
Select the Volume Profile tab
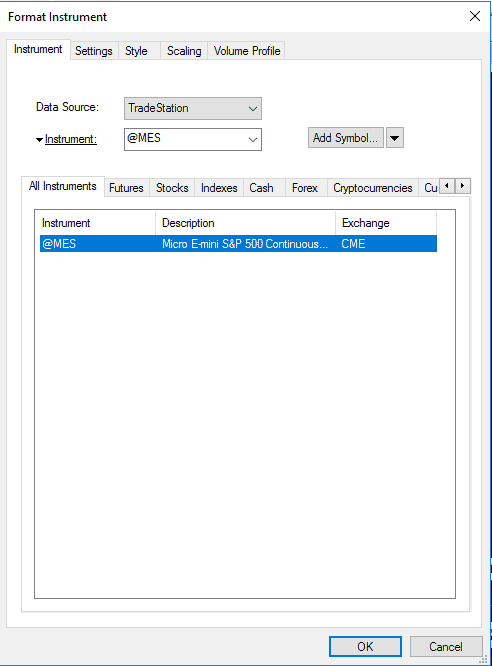point(246,51)
